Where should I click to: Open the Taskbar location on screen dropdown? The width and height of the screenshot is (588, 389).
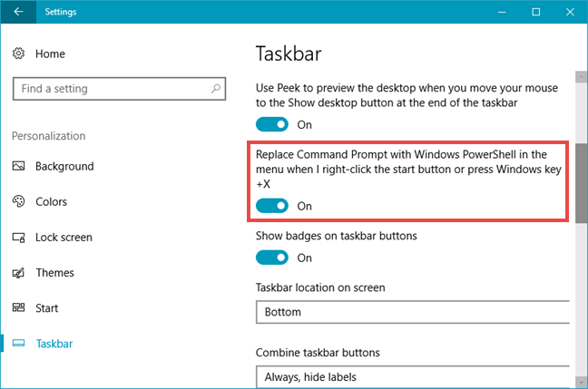click(x=413, y=312)
